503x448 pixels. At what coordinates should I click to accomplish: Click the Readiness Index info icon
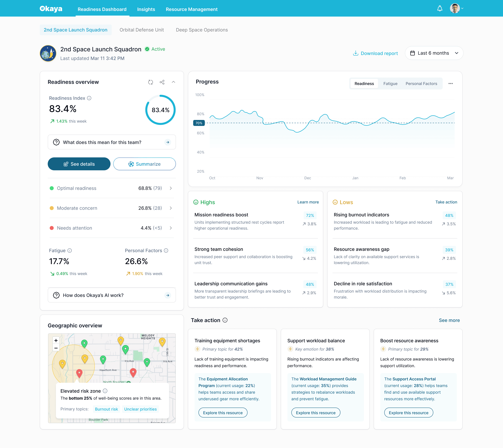[89, 98]
